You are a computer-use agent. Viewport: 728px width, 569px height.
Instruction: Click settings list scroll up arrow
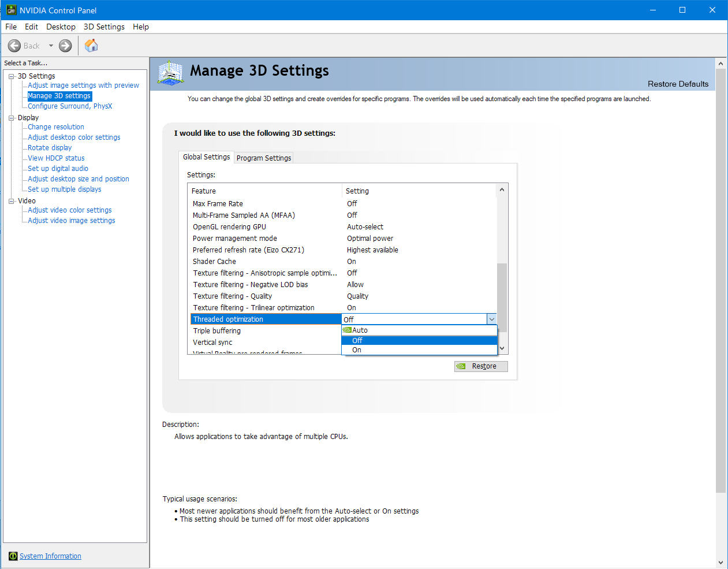tap(502, 189)
